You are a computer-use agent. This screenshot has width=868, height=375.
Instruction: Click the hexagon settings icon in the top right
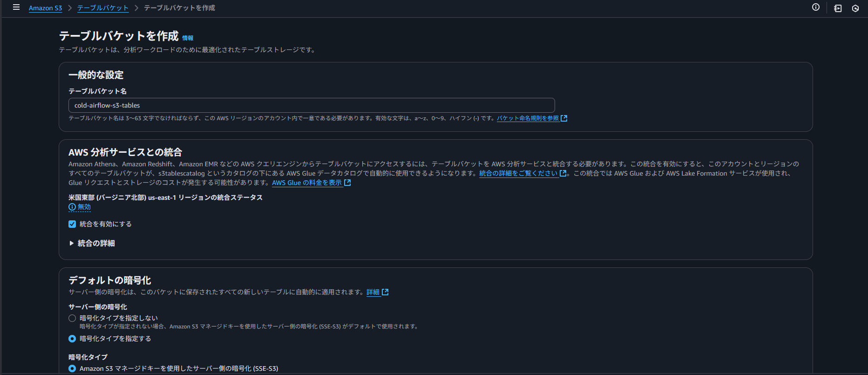point(855,8)
